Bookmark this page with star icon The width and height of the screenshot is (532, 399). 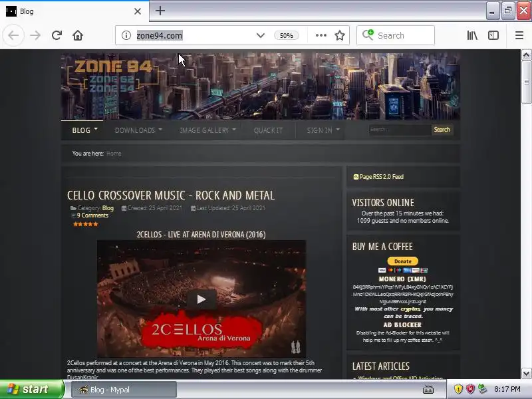[340, 35]
